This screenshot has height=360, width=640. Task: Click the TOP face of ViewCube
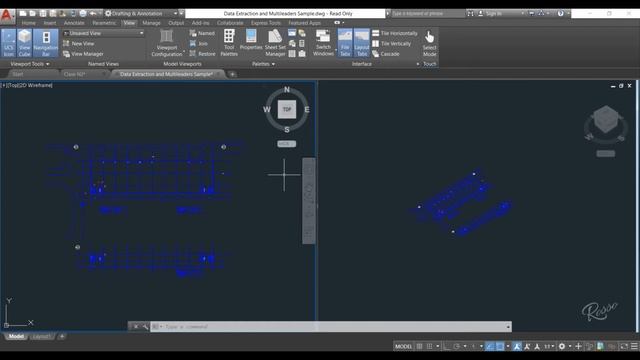(x=287, y=109)
